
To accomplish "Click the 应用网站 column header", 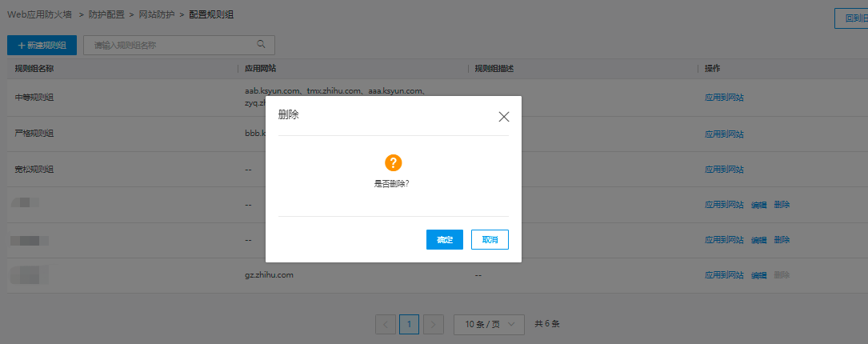I will point(261,69).
